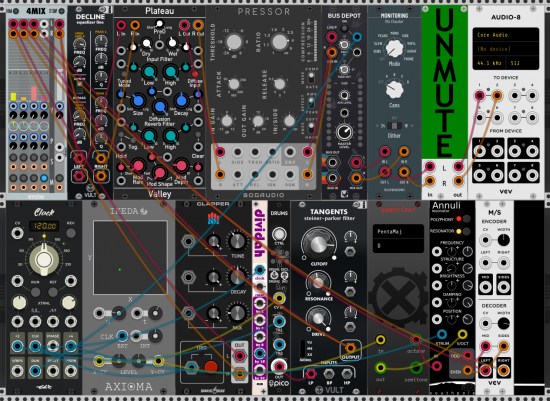Click the POLYPHONY button on Annuli
Viewport: 550px width, 401px height.
pos(466,219)
